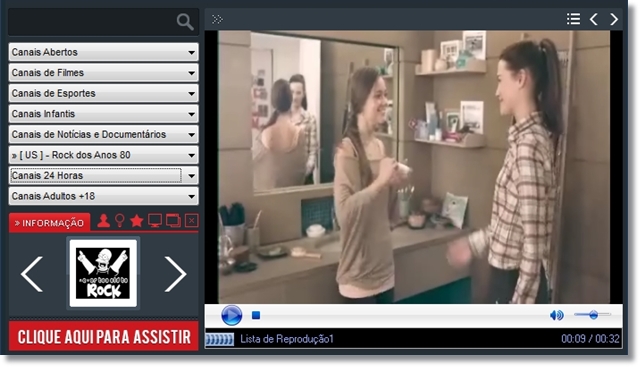Viewport: 640px width, 367px height.
Task: Close the info panel with red X box
Action: pyautogui.click(x=191, y=221)
